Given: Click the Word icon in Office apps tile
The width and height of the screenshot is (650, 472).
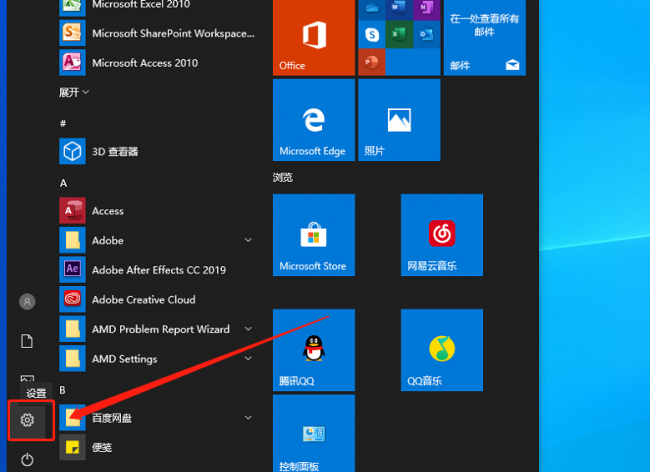Looking at the screenshot, I should pyautogui.click(x=399, y=9).
